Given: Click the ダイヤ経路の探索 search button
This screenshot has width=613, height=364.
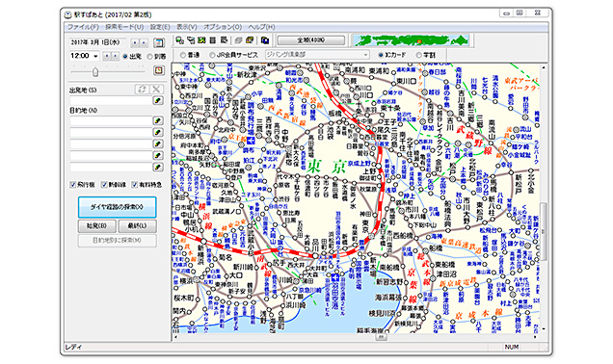Looking at the screenshot, I should pos(118,207).
